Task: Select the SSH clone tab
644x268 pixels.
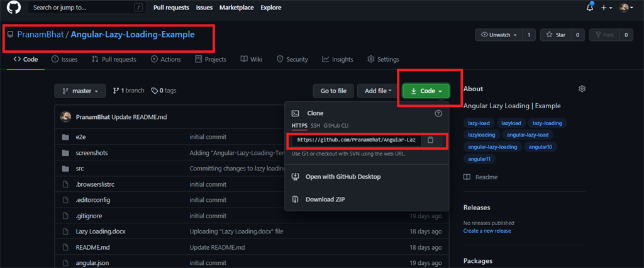Action: pyautogui.click(x=316, y=125)
